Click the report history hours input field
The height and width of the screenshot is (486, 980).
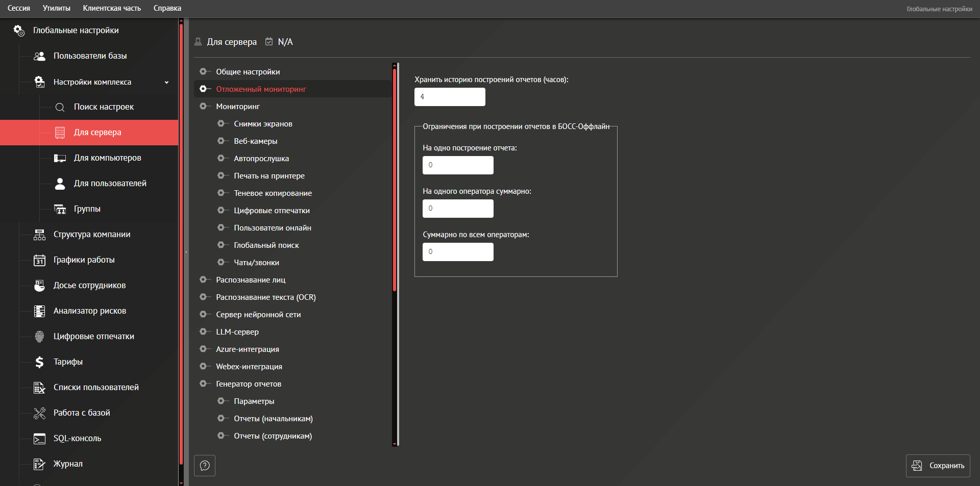[450, 97]
